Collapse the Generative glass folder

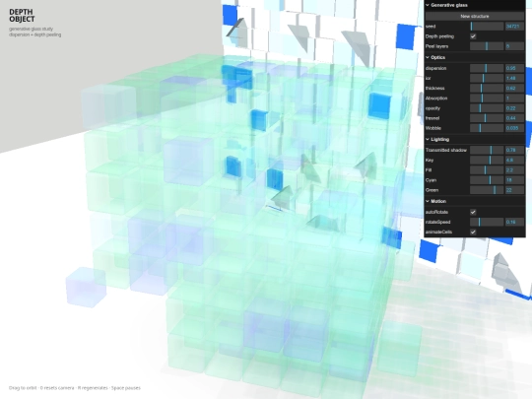tap(475, 5)
